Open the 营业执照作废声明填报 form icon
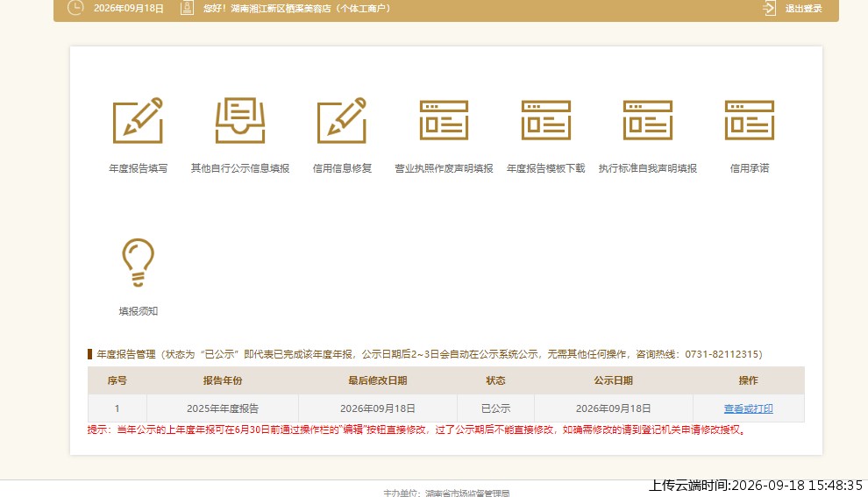The height and width of the screenshot is (497, 868). click(x=444, y=120)
